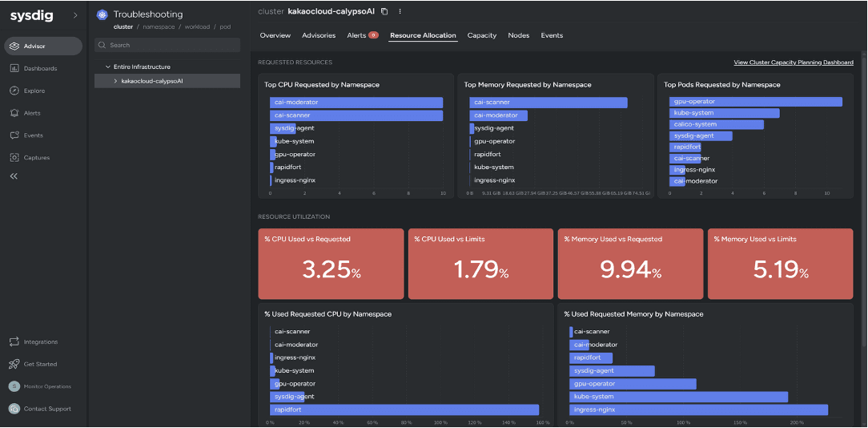This screenshot has width=868, height=428.
Task: Open the Advisor section in sidebar
Action: (x=43, y=46)
